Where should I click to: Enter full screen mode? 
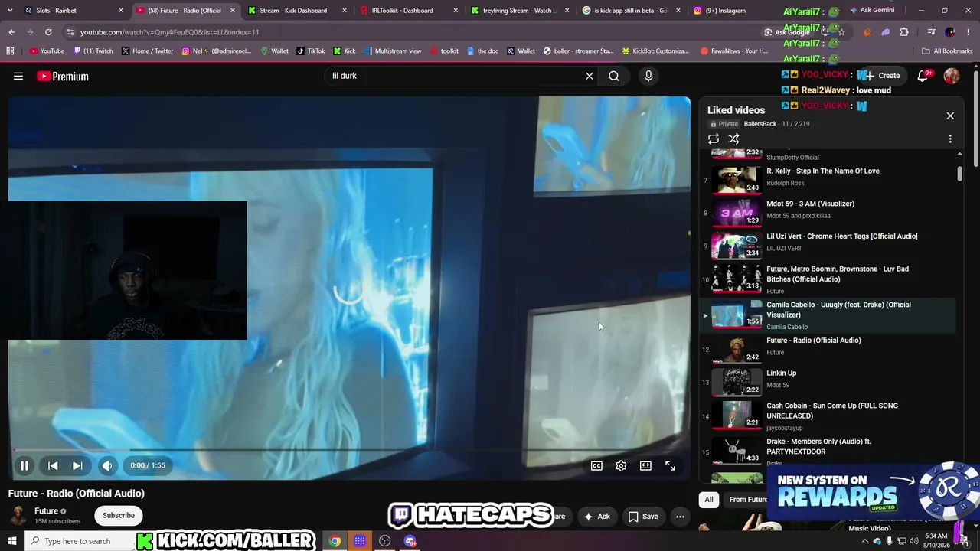pos(670,465)
